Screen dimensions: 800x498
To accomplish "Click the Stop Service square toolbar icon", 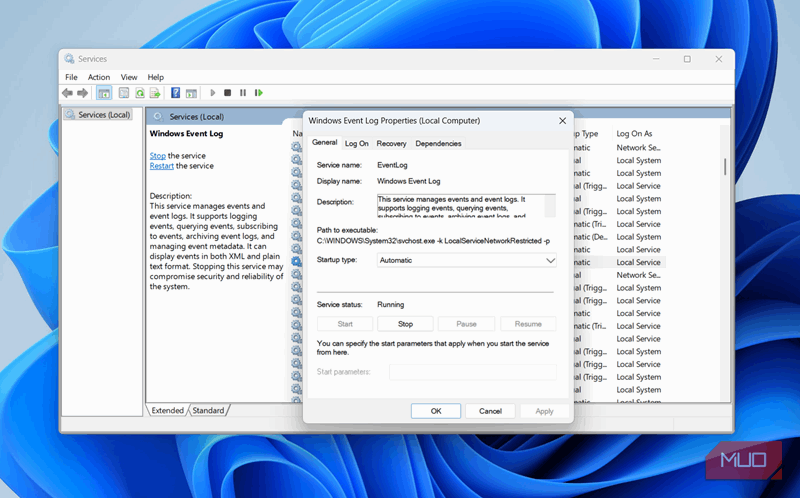I will click(228, 93).
